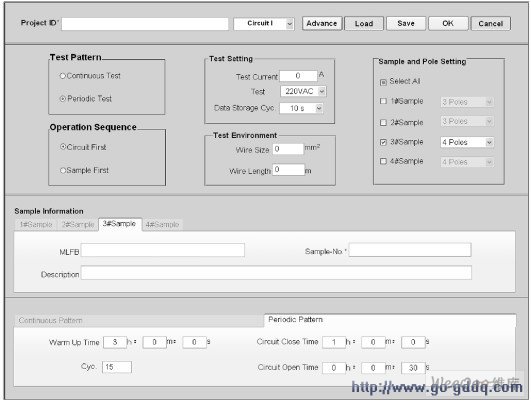Click the Circuit Close Time minutes field
The image size is (531, 402).
click(373, 342)
